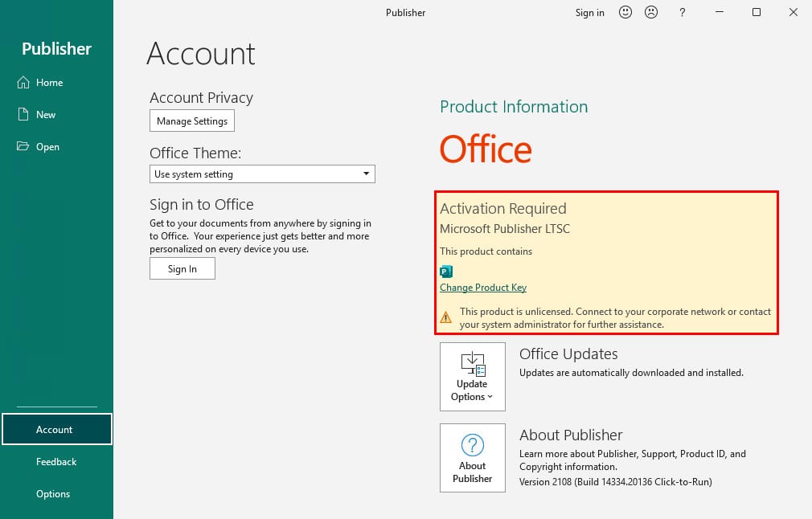The image size is (812, 519).
Task: Click the Sign In button under Sign in to Office
Action: 182,268
